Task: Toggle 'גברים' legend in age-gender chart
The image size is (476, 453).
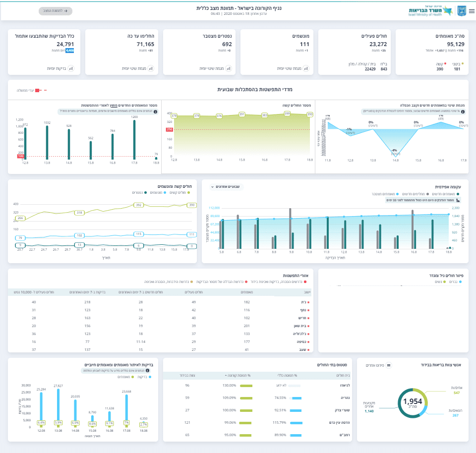Action: (x=455, y=282)
